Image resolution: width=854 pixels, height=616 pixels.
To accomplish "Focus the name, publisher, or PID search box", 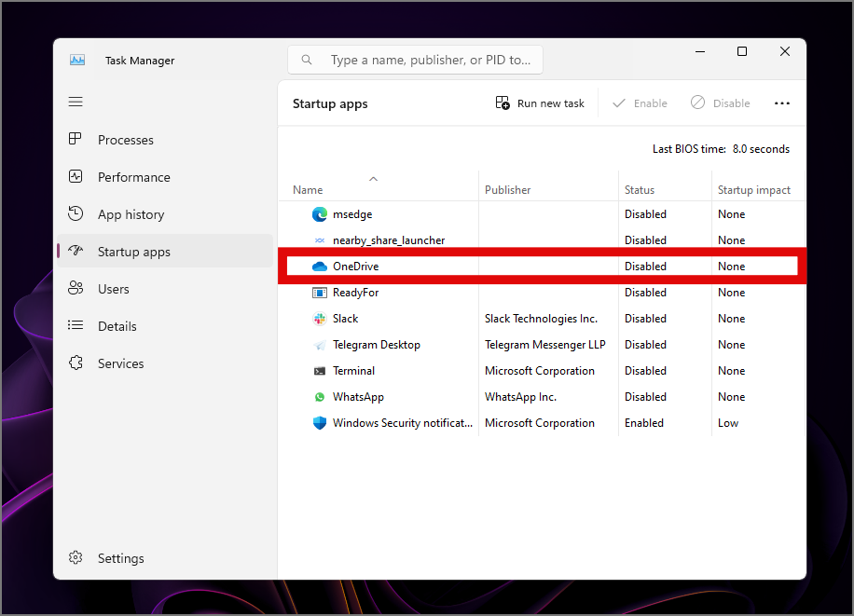I will 415,60.
